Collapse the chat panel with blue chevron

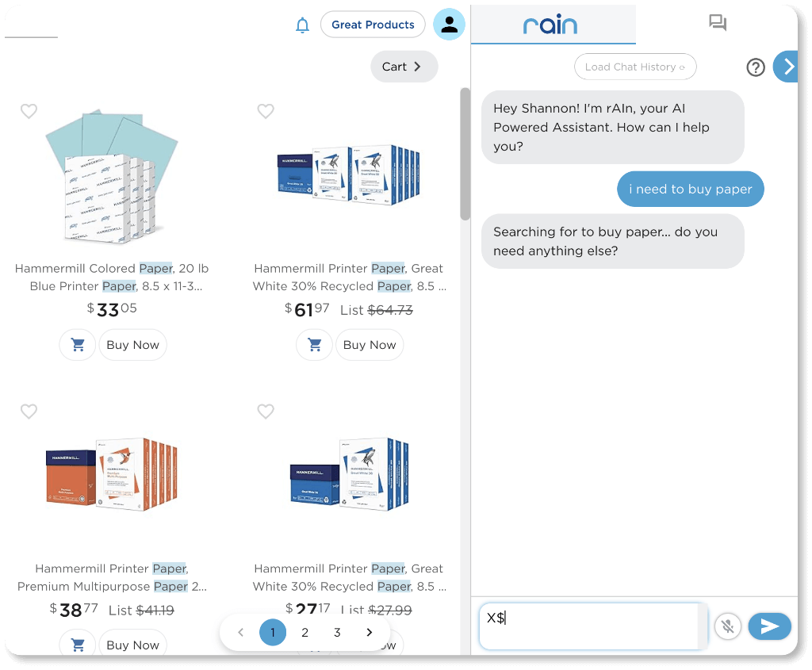coord(787,67)
